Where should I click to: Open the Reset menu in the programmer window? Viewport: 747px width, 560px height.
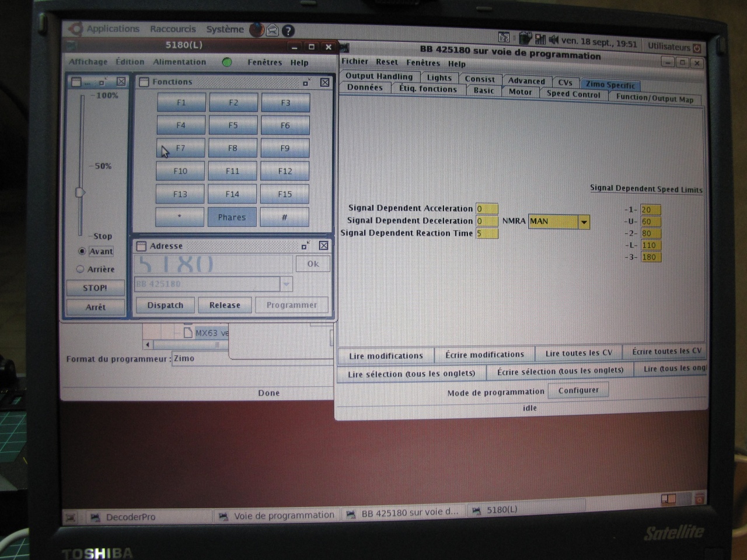coord(386,62)
